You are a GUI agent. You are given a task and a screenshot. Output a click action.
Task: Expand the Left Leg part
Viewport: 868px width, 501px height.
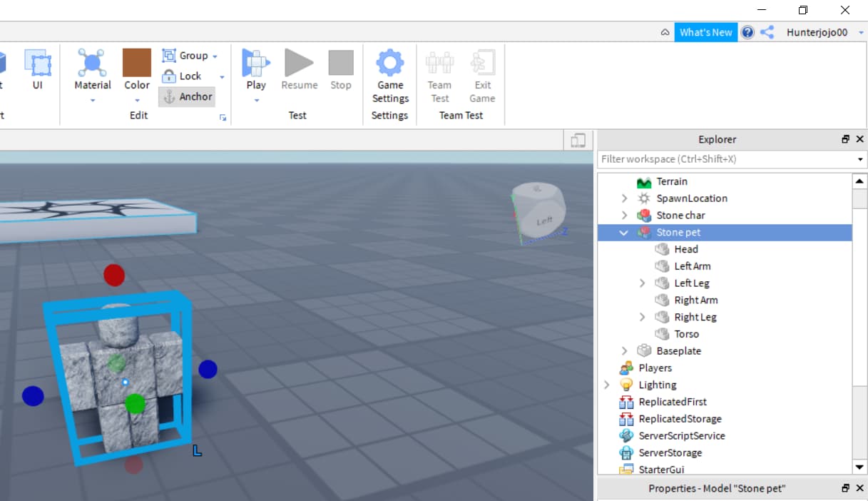[642, 283]
